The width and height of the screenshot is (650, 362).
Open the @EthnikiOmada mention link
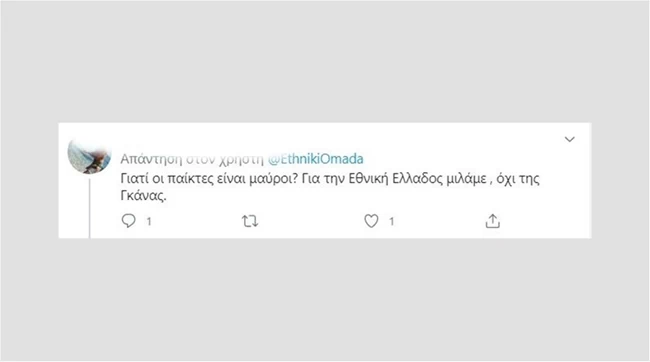(x=315, y=159)
